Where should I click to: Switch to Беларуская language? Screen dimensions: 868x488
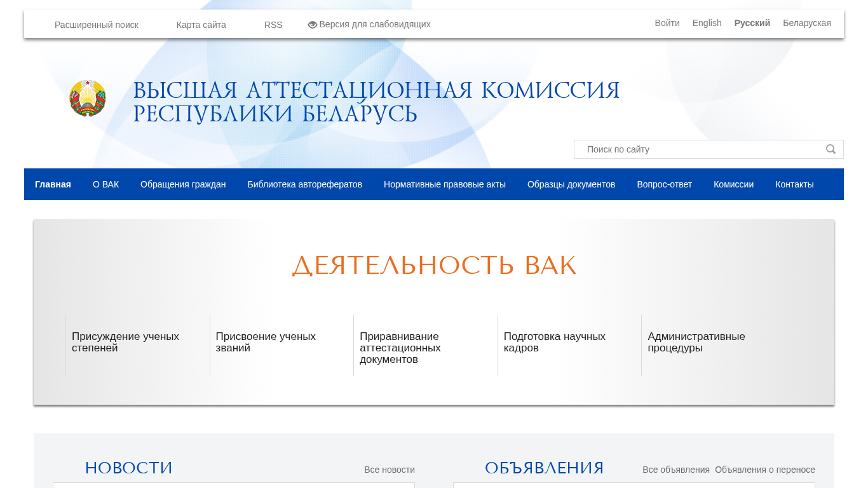coord(807,23)
